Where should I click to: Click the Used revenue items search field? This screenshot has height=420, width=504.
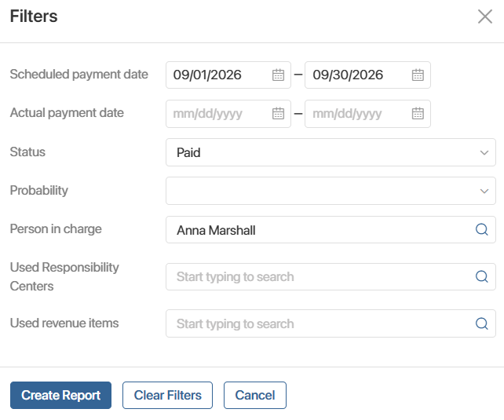tap(331, 323)
